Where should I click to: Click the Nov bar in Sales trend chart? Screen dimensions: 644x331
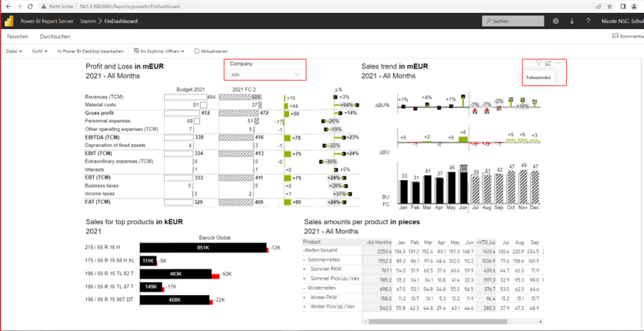[x=523, y=186]
